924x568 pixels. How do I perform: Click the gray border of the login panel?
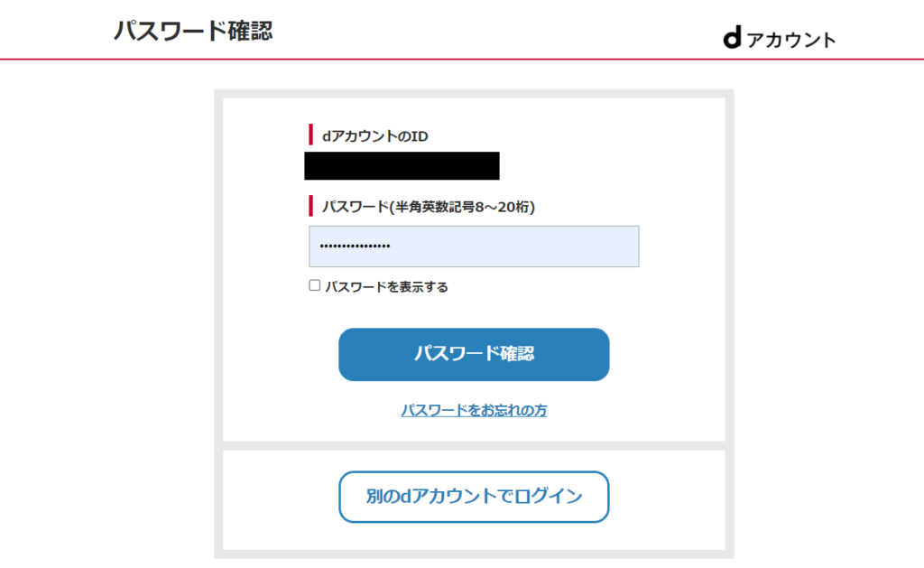[x=218, y=324]
